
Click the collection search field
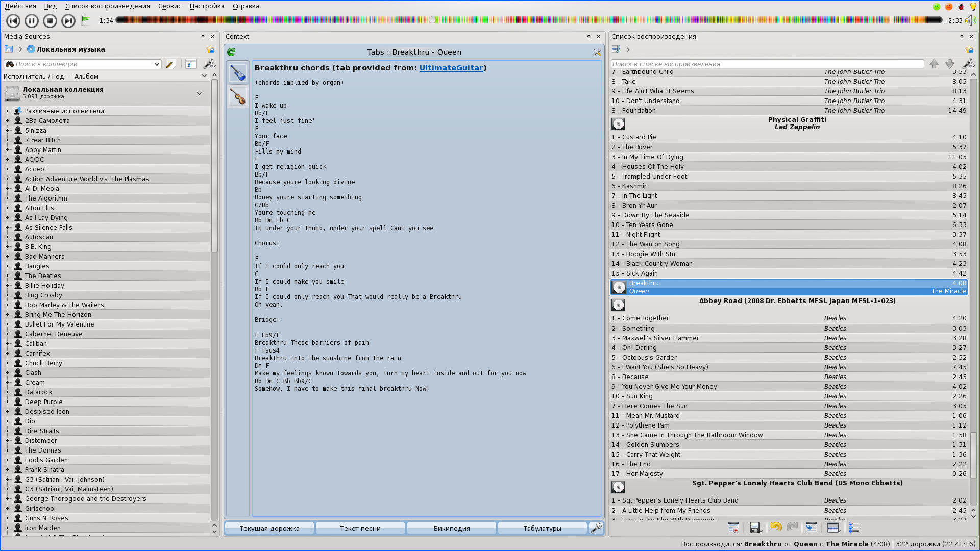click(82, 64)
